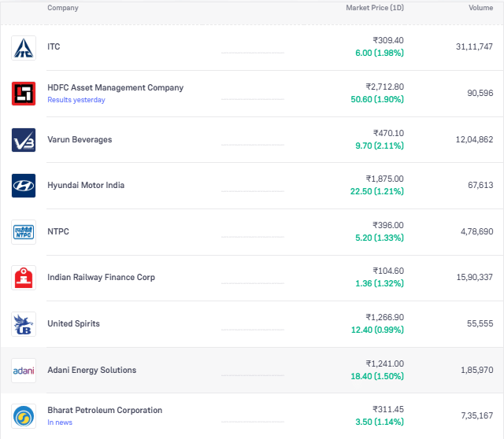Open the Varun Beverages logo

(x=24, y=140)
